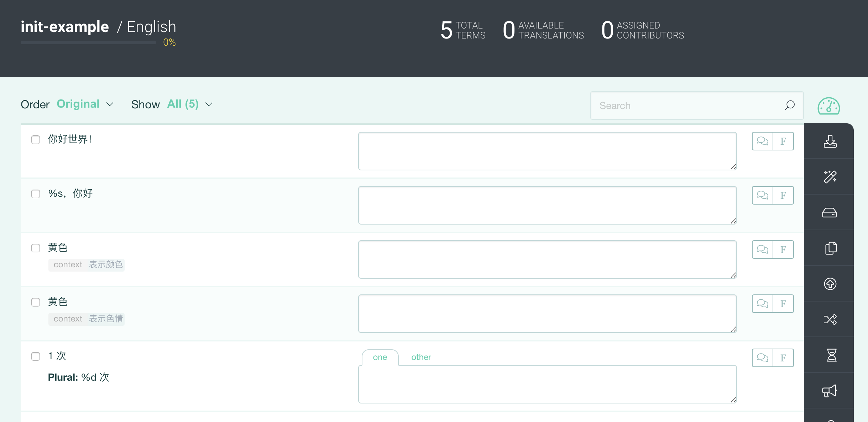Open the Show All (5) filter dropdown

tap(189, 104)
